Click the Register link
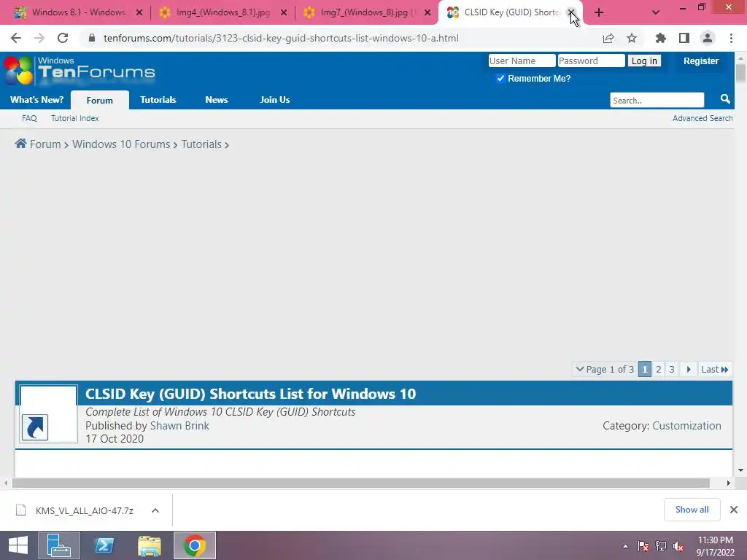 701,61
